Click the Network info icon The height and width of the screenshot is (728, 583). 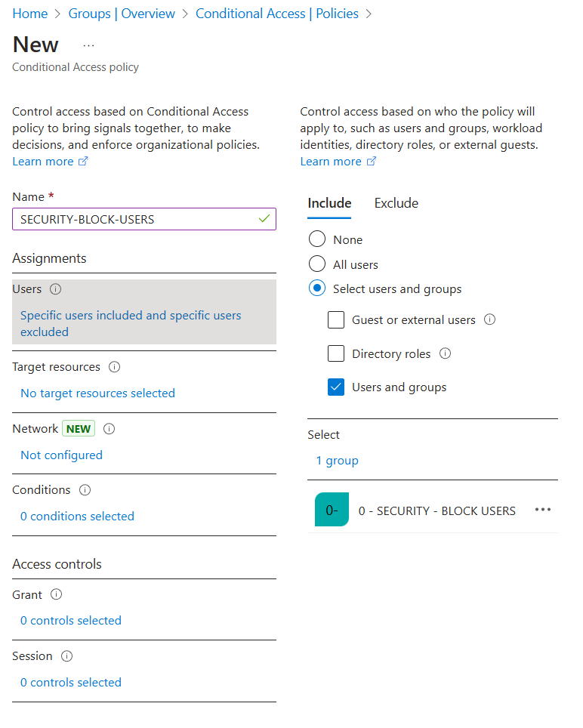point(109,428)
